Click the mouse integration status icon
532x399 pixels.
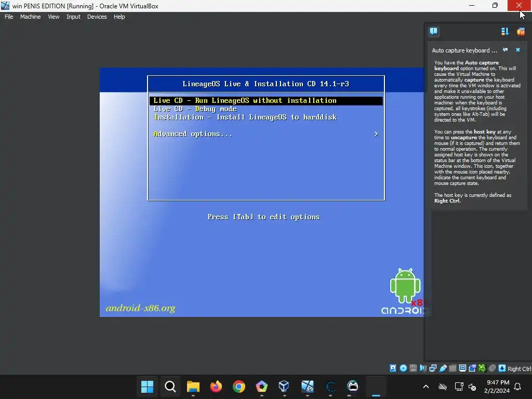492,368
